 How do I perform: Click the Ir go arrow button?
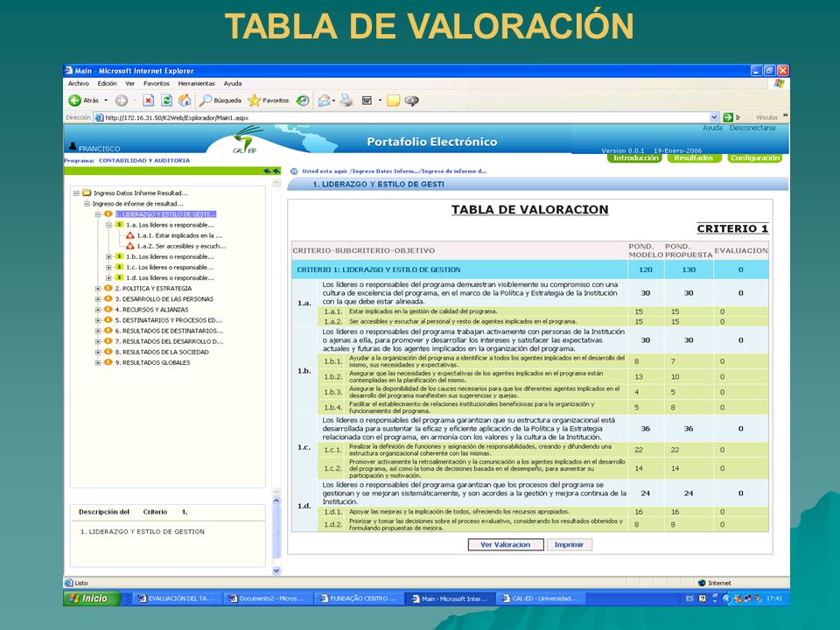(728, 117)
